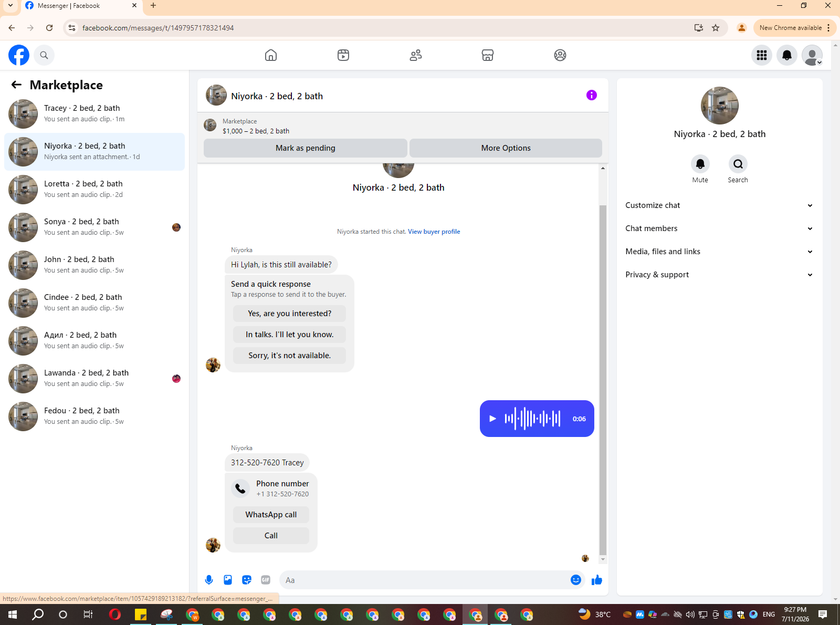Viewport: 840px width, 625px height.
Task: Expand the Privacy & support section
Action: pos(719,275)
